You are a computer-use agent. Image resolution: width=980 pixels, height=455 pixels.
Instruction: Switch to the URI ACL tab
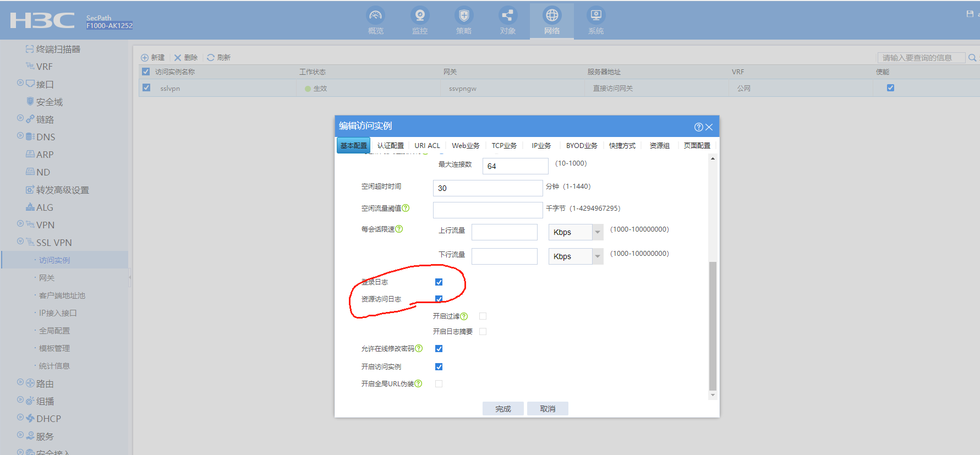click(x=428, y=146)
